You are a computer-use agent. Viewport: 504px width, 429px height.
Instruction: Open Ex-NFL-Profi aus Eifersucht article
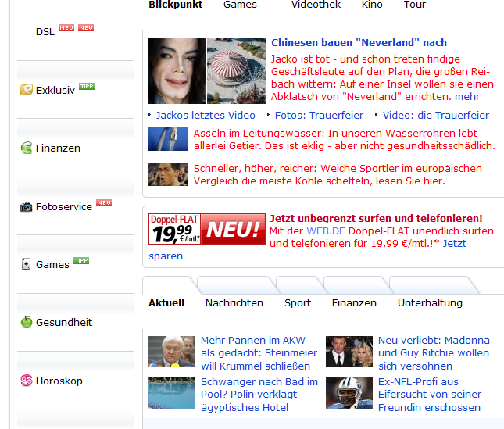click(430, 395)
